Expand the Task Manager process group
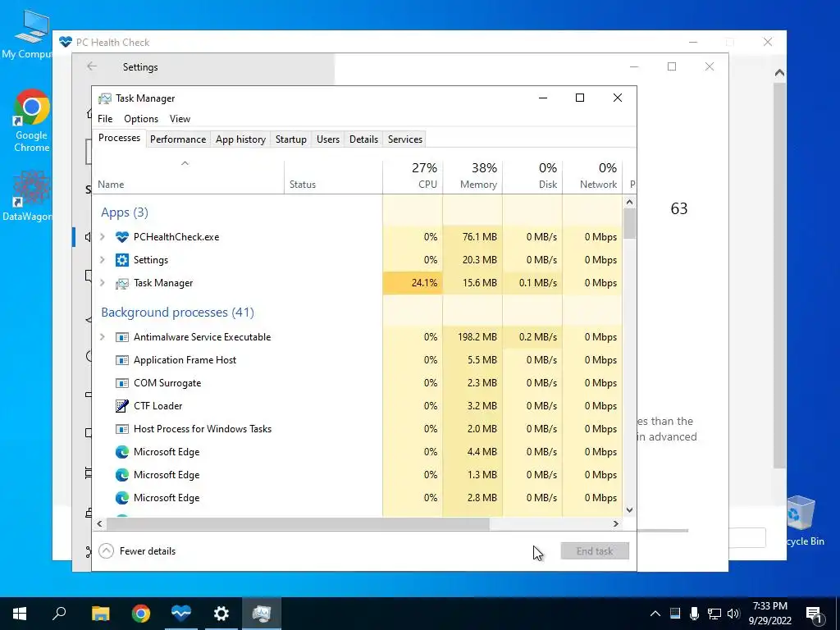Viewport: 840px width, 630px height. (x=103, y=283)
